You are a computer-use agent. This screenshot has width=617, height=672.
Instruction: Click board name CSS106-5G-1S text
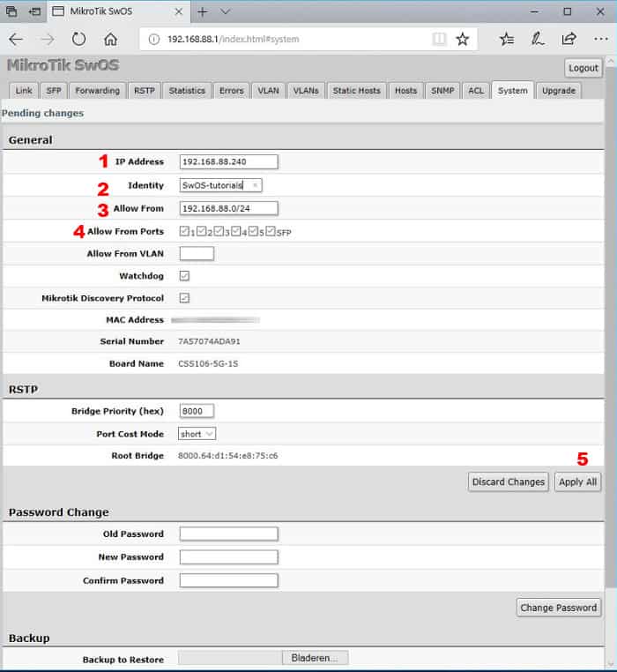208,364
